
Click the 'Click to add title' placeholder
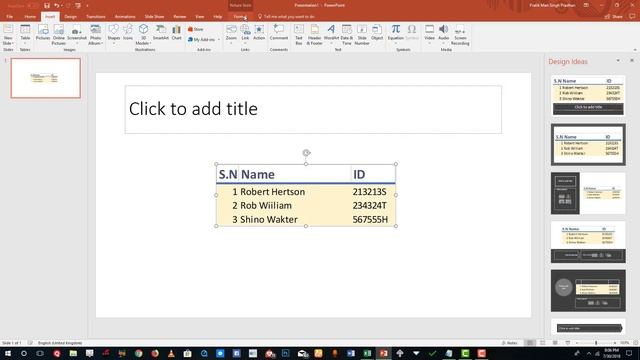coord(313,109)
